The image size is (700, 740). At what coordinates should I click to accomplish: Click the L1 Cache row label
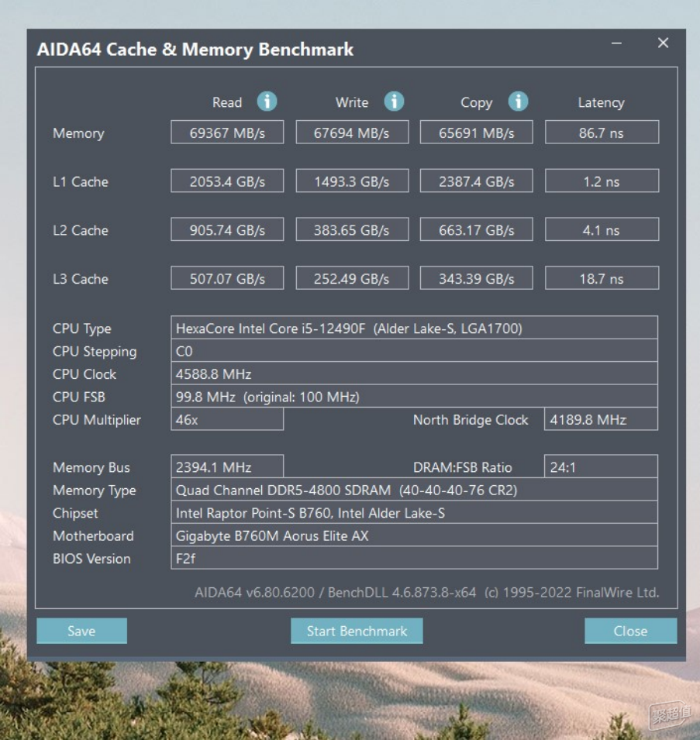point(81,181)
